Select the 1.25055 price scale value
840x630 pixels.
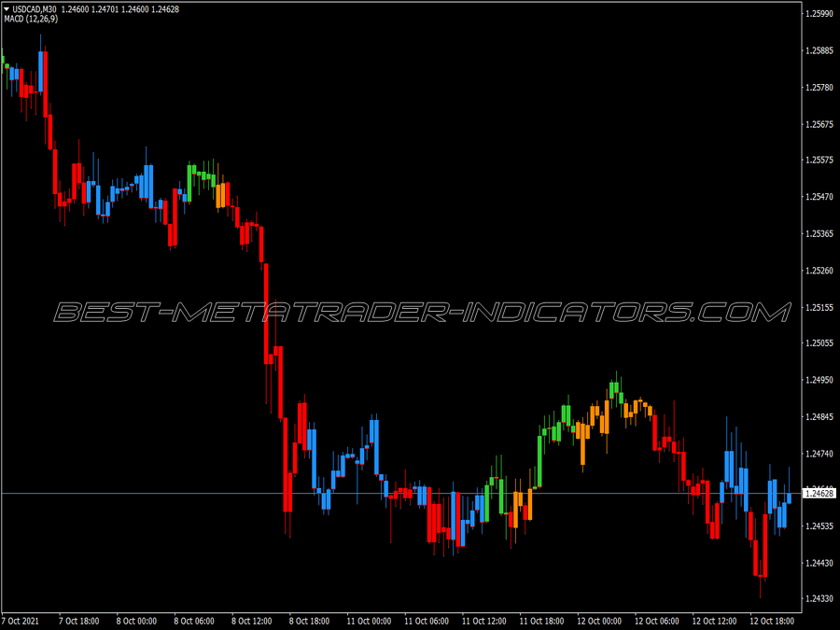coord(819,343)
